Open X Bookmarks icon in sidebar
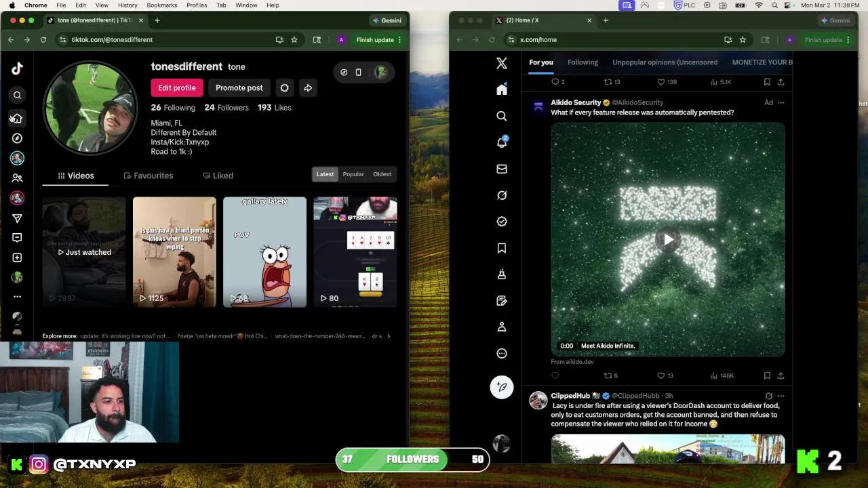Screen dimensions: 868x488 (x=502, y=248)
